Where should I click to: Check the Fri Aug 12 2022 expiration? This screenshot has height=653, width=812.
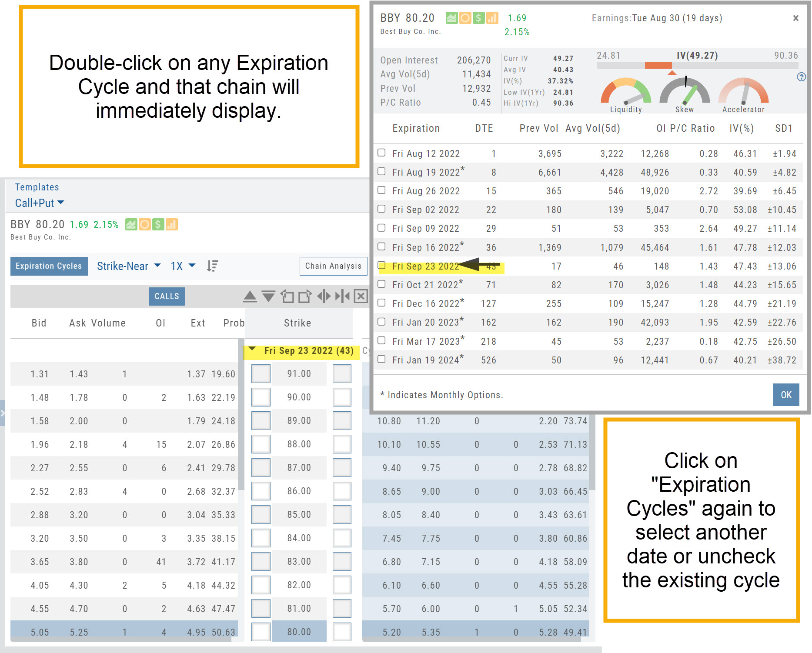click(381, 153)
